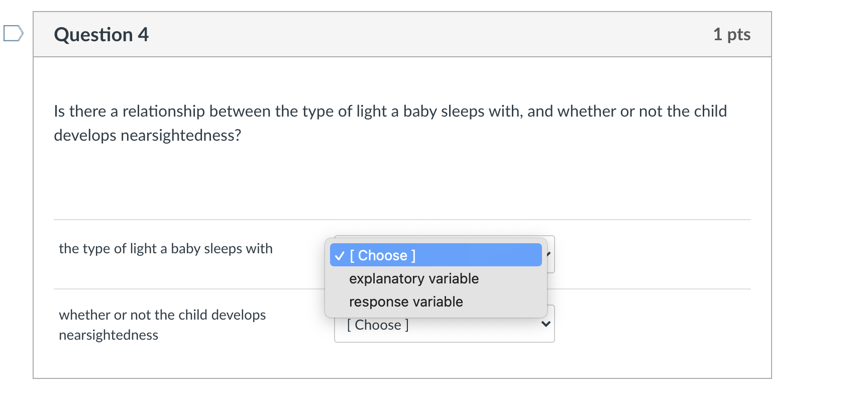Click the '1 pts' label
The height and width of the screenshot is (395, 868).
(732, 34)
